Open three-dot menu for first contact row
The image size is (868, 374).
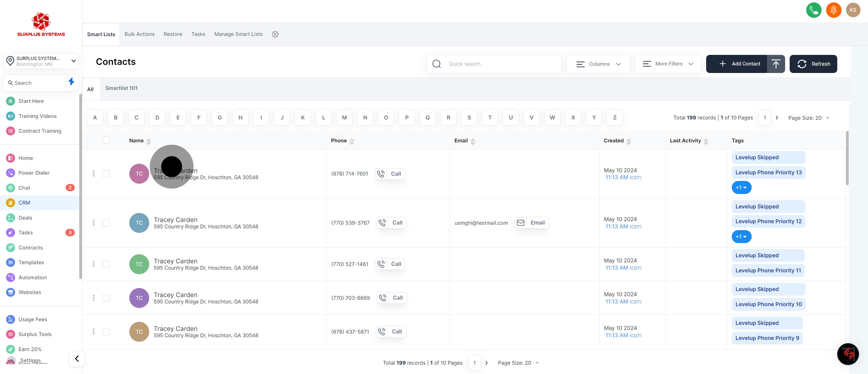coord(94,174)
